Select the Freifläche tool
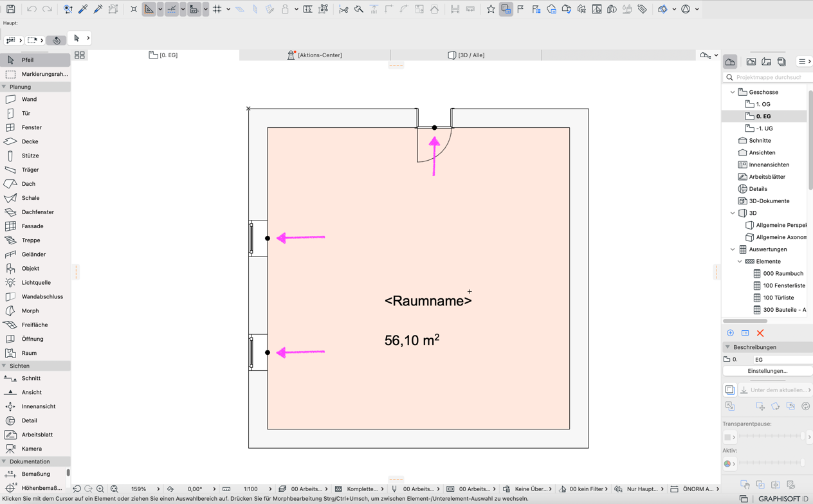The image size is (813, 504). pos(35,325)
